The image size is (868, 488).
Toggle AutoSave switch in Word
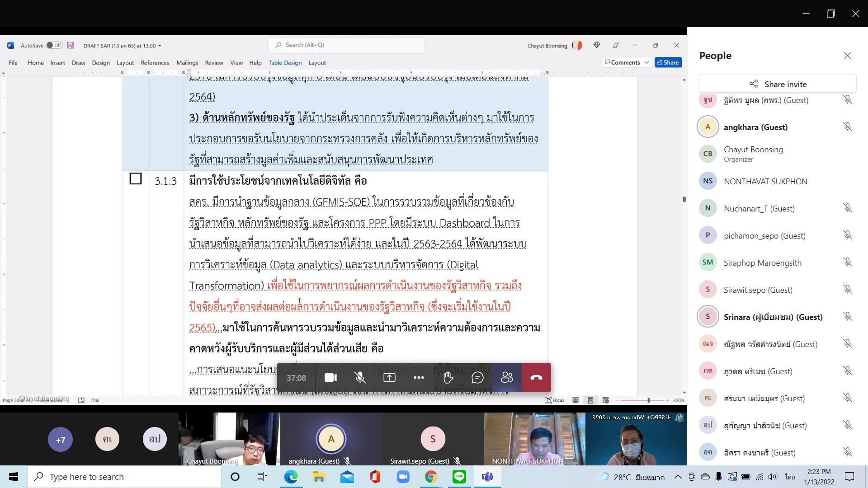tap(54, 45)
